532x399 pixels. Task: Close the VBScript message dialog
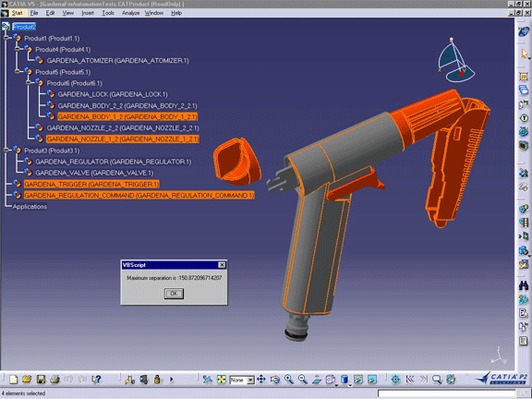point(222,265)
